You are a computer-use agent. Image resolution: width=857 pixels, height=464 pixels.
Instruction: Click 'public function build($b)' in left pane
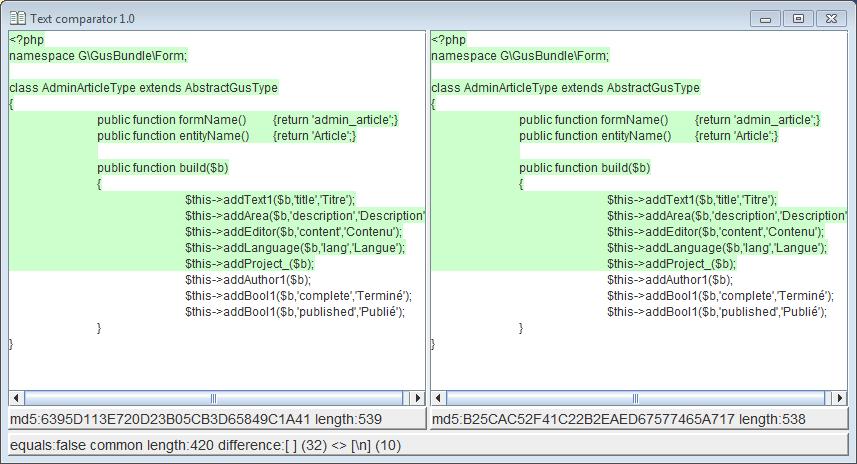162,168
